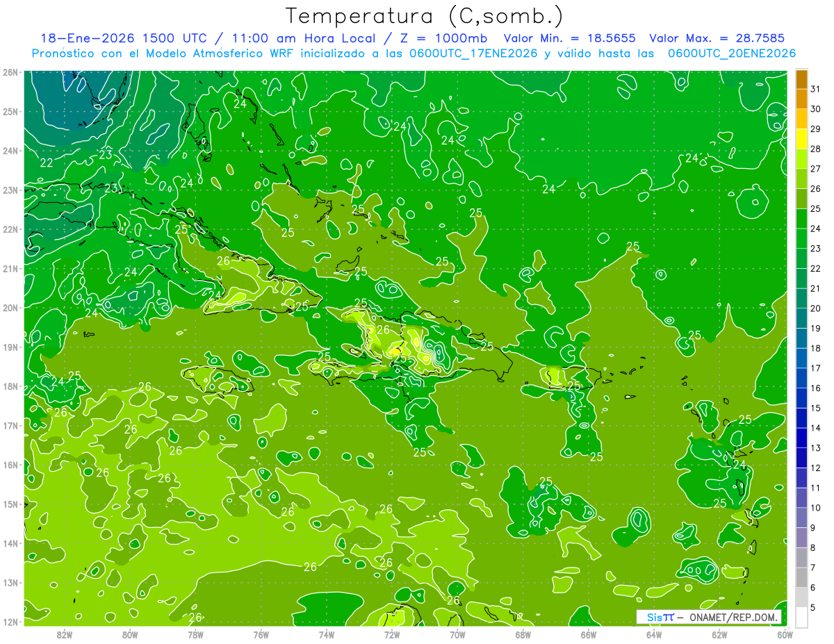The height and width of the screenshot is (644, 834).
Task: Click the longitude axis label "82W"
Action: click(65, 634)
